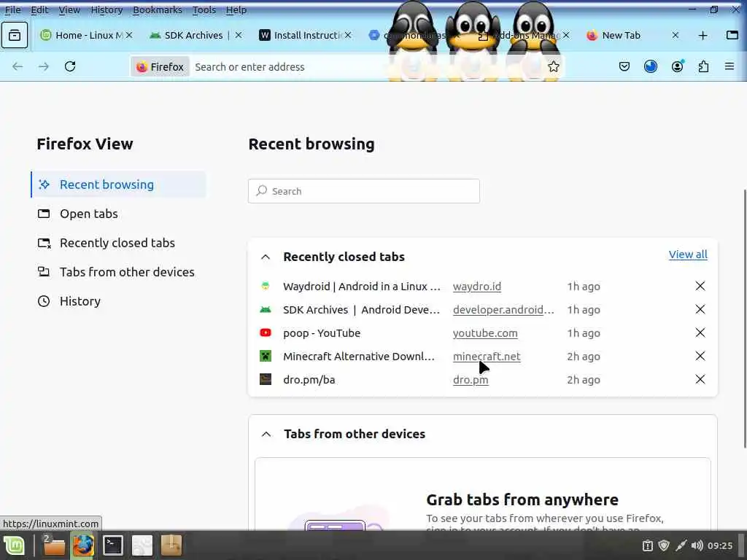Viewport: 747px width, 560px height.
Task: Reopen the dro.pm/ba entry
Action: coord(309,380)
